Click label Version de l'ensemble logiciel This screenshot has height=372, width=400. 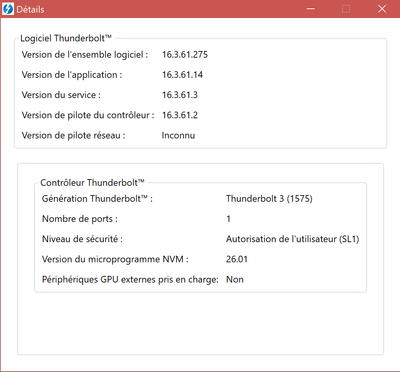click(x=85, y=55)
